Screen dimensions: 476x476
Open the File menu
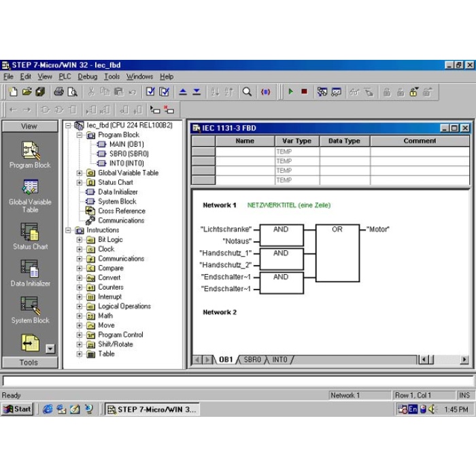8,76
